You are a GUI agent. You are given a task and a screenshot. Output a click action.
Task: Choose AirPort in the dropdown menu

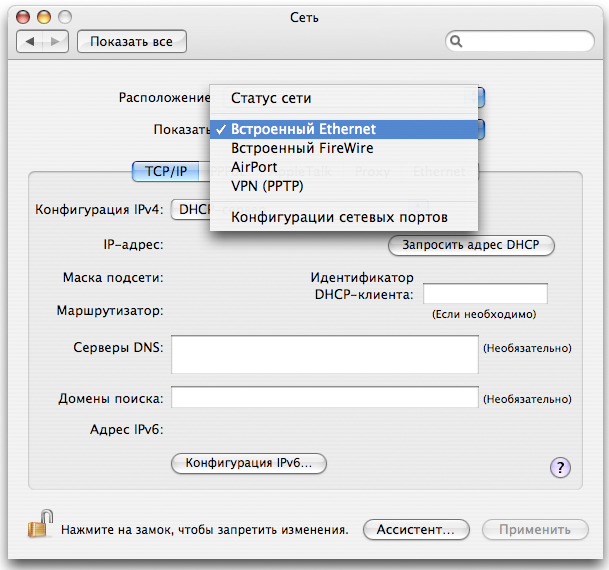(x=254, y=167)
